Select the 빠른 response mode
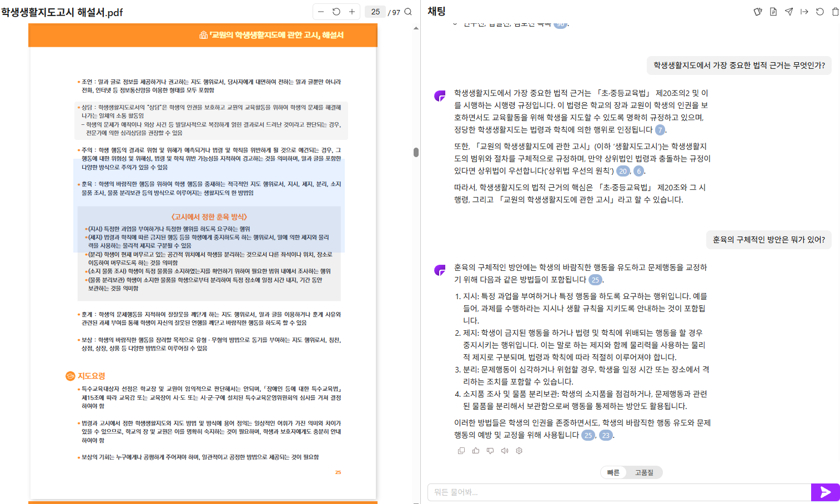This screenshot has width=840, height=504. (x=613, y=472)
